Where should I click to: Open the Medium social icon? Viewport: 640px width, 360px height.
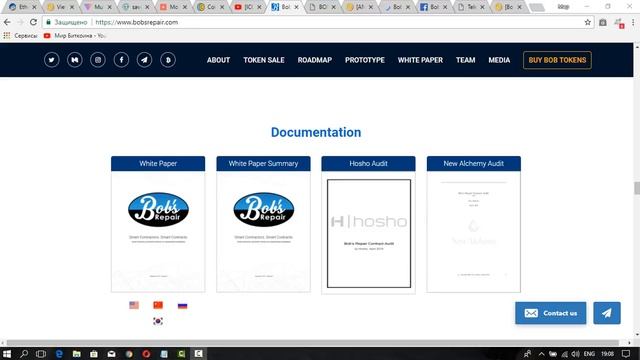75,60
